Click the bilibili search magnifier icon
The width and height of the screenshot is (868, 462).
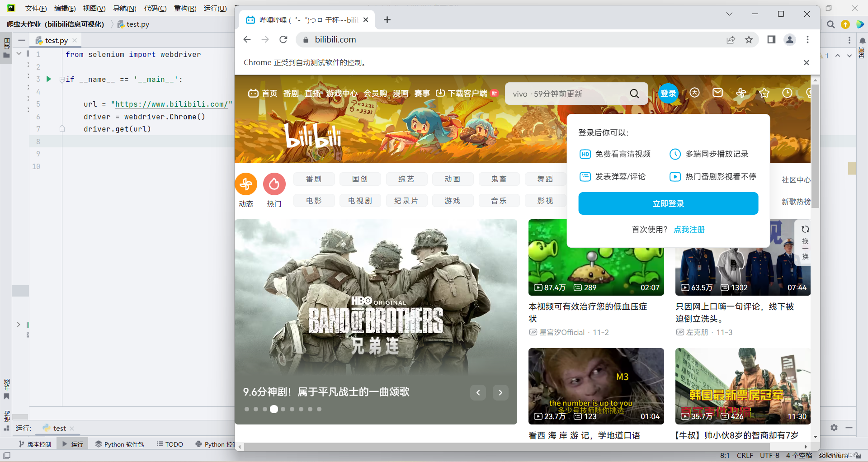click(x=634, y=94)
